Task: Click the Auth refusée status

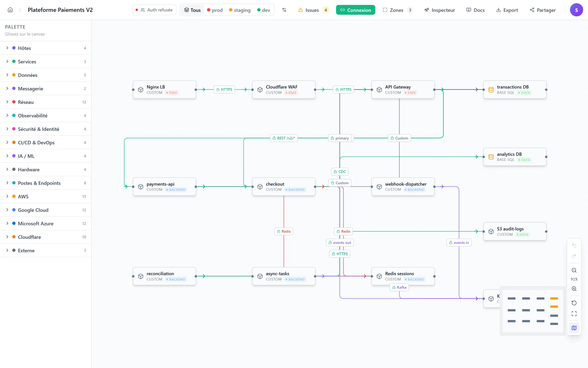Action: click(154, 10)
